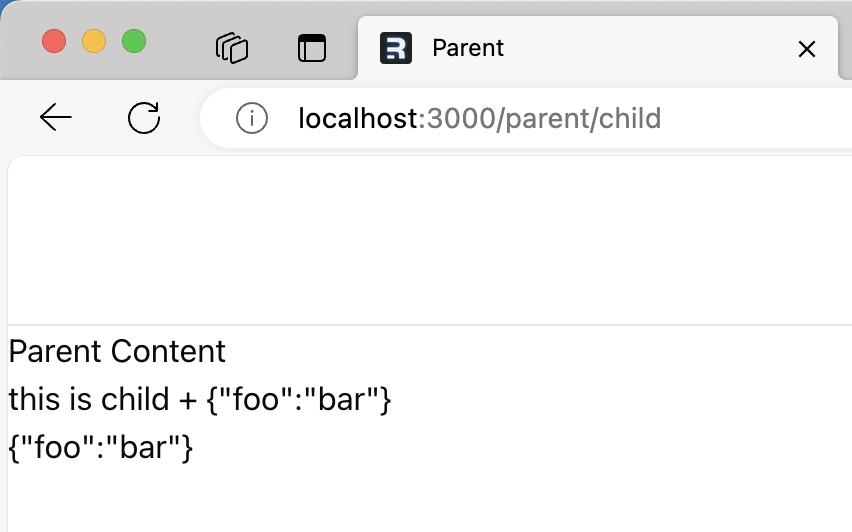Image resolution: width=852 pixels, height=532 pixels.
Task: Click the "Parent Content" text
Action: [x=117, y=351]
